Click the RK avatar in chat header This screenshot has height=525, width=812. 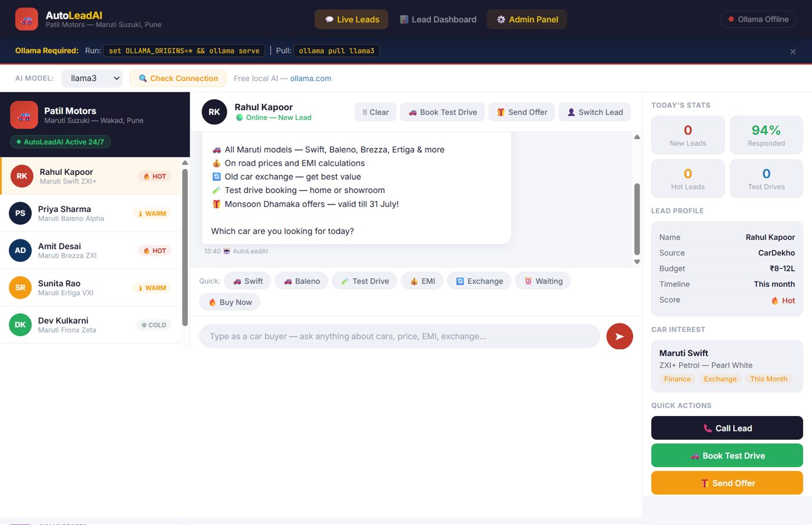(214, 112)
